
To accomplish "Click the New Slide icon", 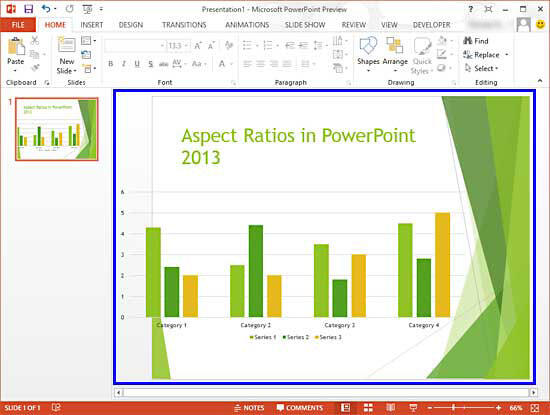I will click(x=67, y=45).
